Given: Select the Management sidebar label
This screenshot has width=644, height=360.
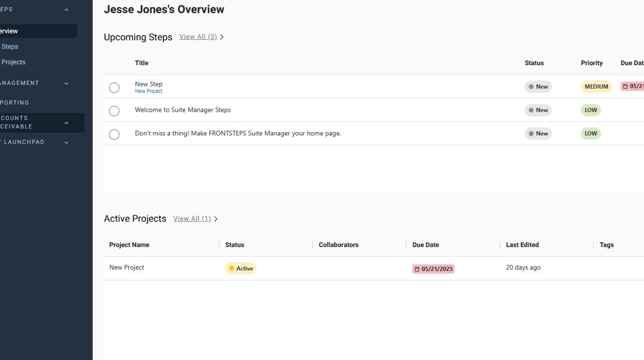Looking at the screenshot, I should tap(19, 83).
